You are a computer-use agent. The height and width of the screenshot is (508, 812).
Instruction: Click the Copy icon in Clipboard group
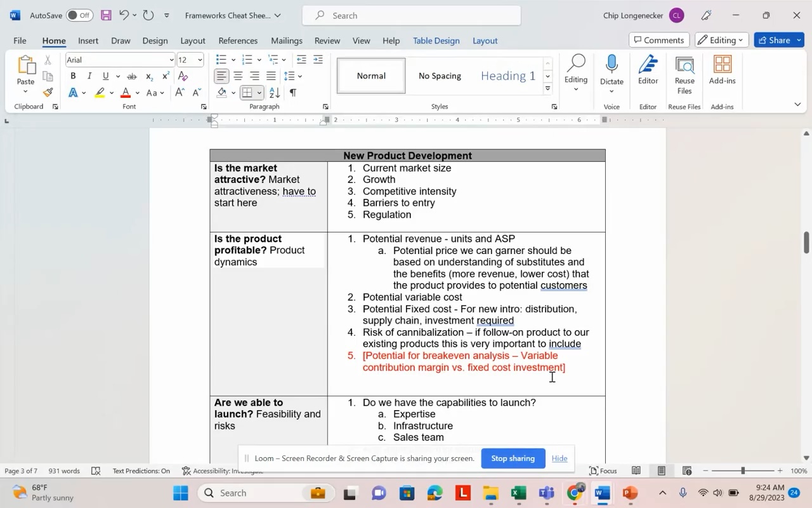pos(48,76)
